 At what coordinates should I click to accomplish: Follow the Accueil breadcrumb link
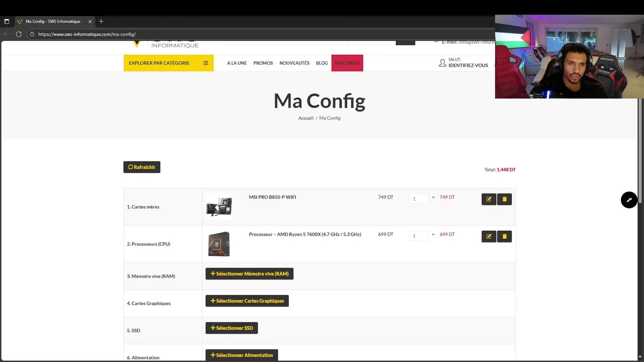coord(306,118)
